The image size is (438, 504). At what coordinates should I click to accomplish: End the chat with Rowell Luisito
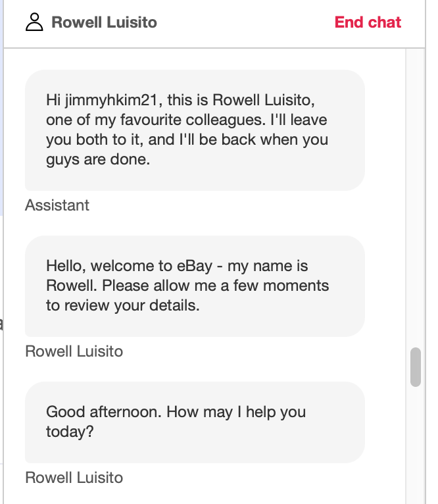click(368, 22)
